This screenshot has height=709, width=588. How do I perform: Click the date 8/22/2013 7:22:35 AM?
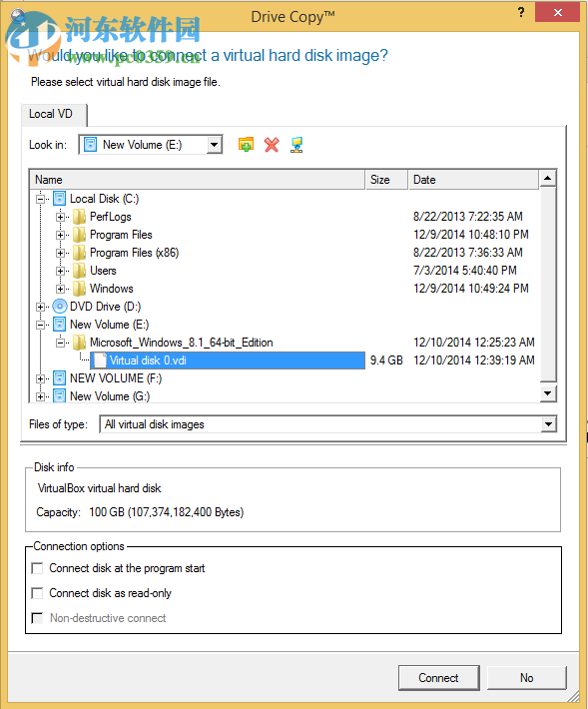[x=468, y=217]
